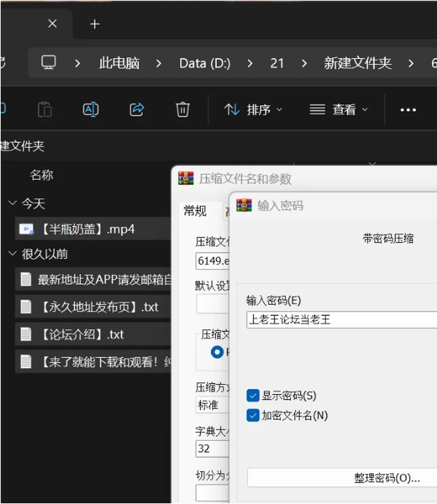Uncheck the 加密文件名(N) checkbox
Viewport: 437px width, 504px height.
coord(253,416)
